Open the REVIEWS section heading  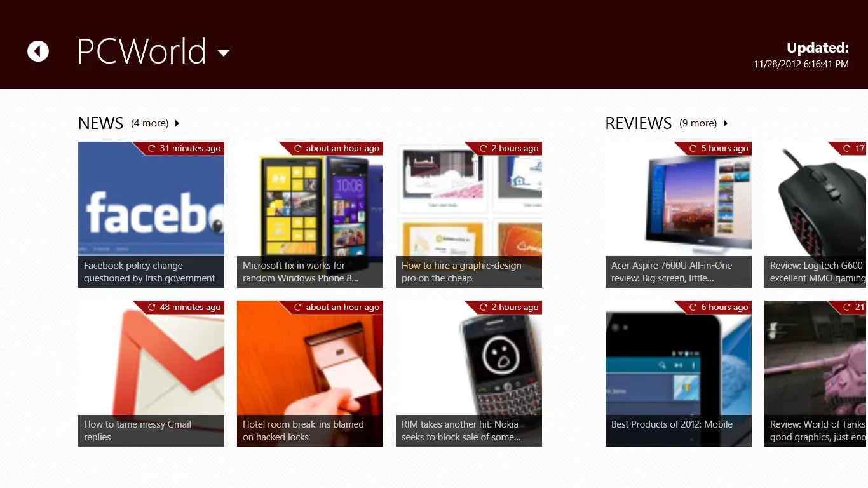[639, 123]
